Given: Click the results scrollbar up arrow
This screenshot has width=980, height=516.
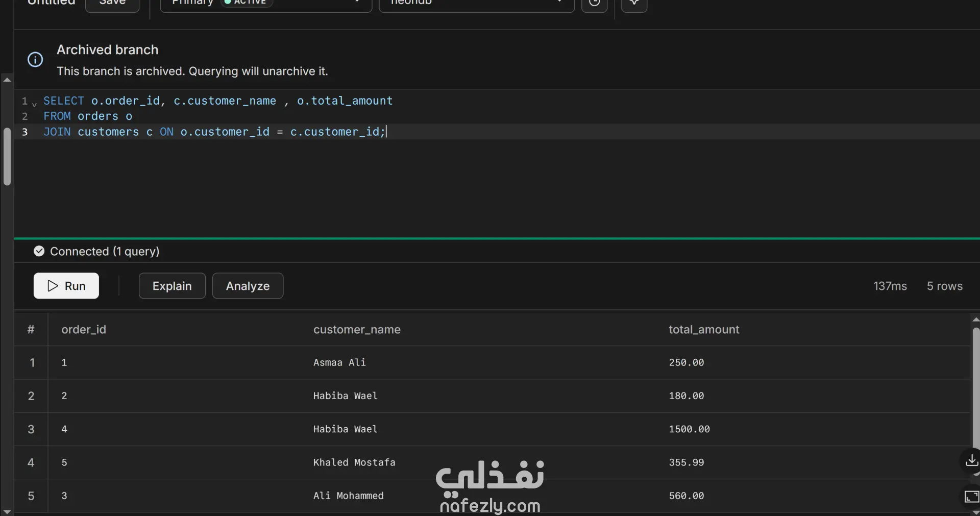Looking at the screenshot, I should [976, 320].
